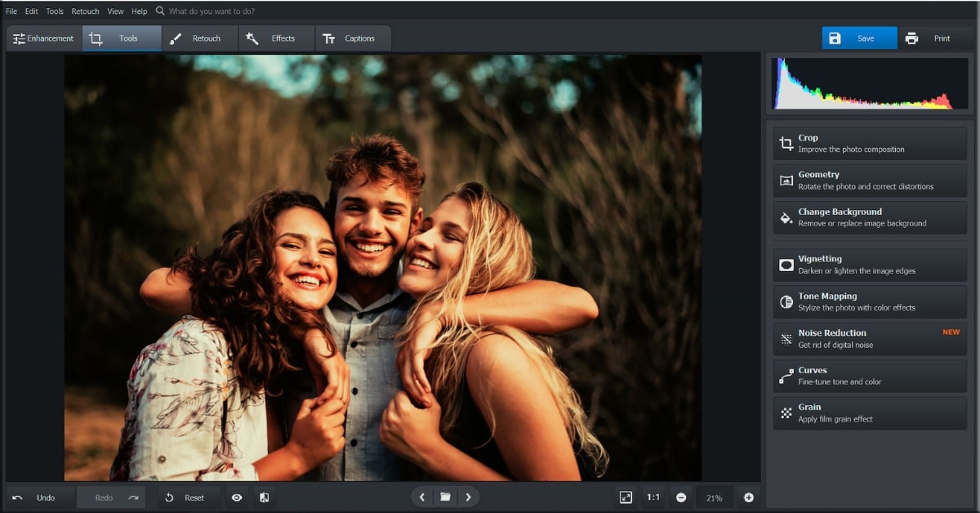Open the Tools menu in menu bar
This screenshot has width=980, height=513.
click(55, 11)
